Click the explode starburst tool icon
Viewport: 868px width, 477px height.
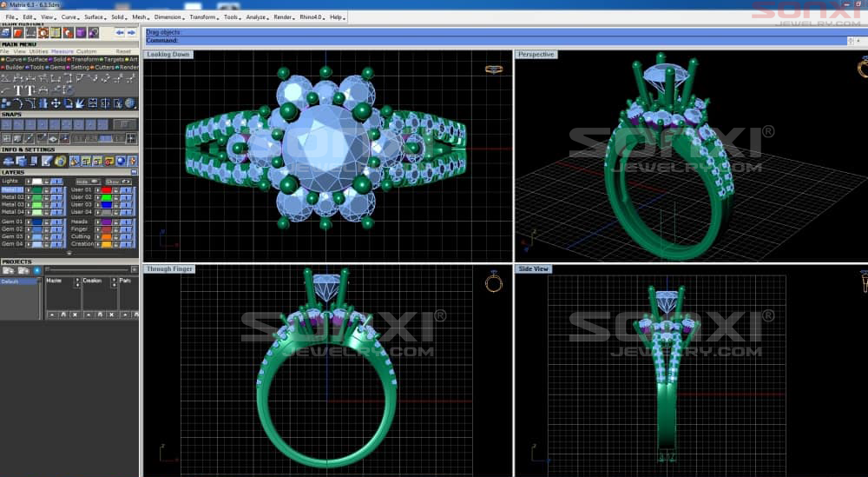pos(80,103)
